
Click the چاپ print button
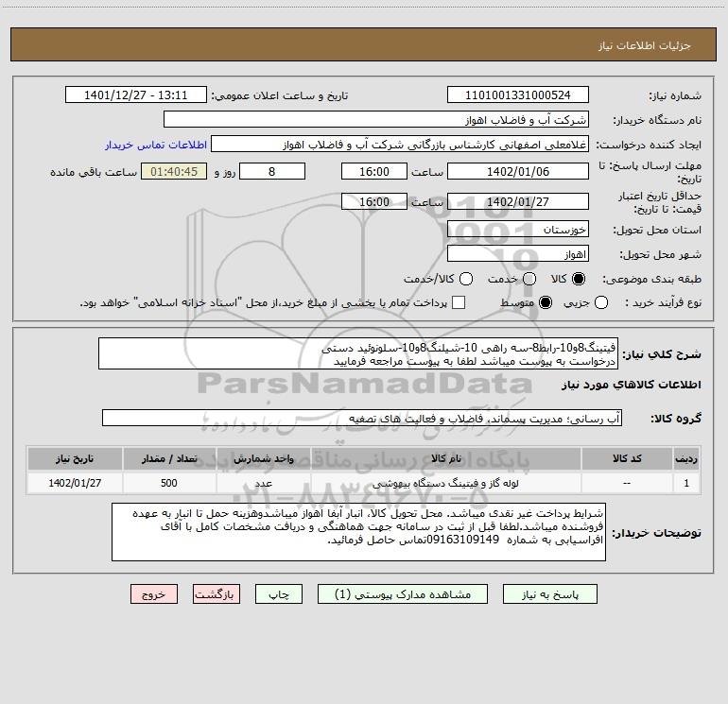(279, 594)
